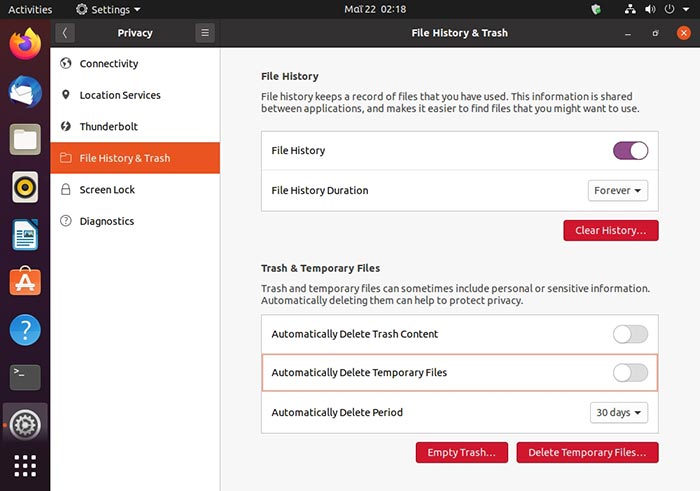Open network status tray icon
The height and width of the screenshot is (491, 700).
click(x=630, y=9)
